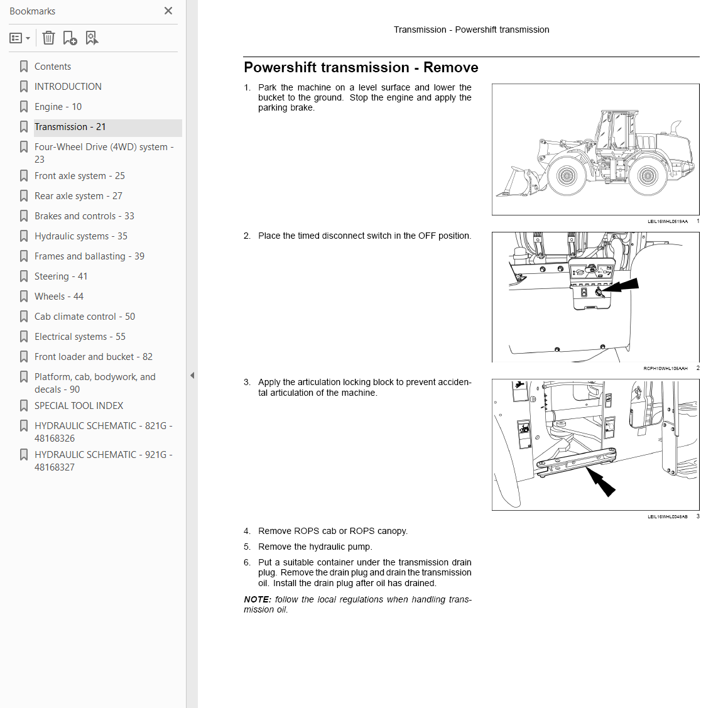728x708 pixels.
Task: Open Front loader and bucket - 82
Action: 94,357
